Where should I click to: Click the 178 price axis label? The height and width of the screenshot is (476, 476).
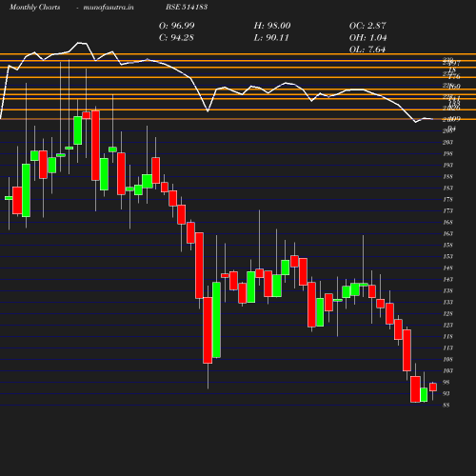[x=447, y=200]
